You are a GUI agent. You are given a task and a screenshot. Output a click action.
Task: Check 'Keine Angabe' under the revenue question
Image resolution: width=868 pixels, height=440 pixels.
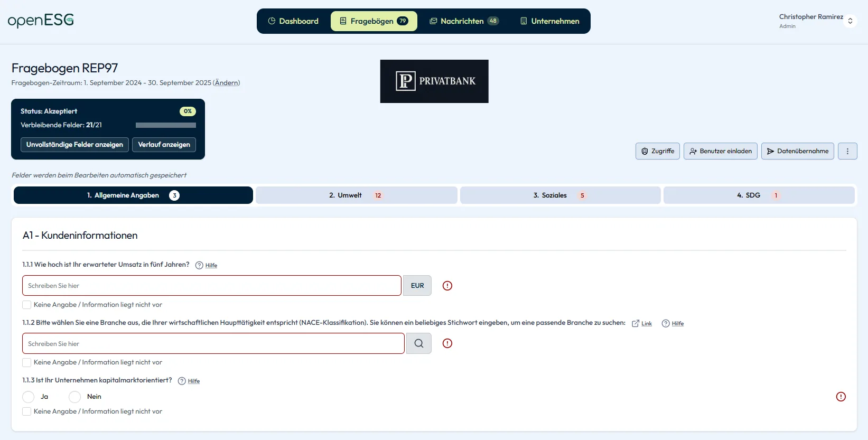tap(27, 305)
